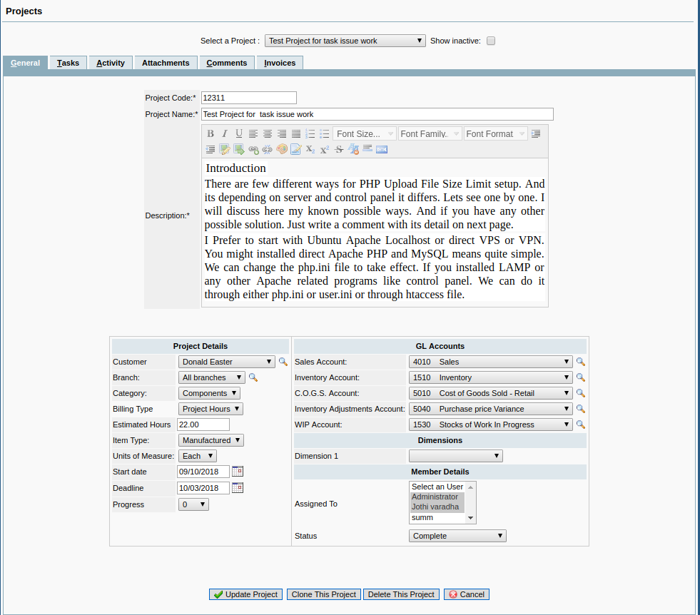The height and width of the screenshot is (615, 700).
Task: Open the Billing Type dropdown
Action: coord(210,409)
